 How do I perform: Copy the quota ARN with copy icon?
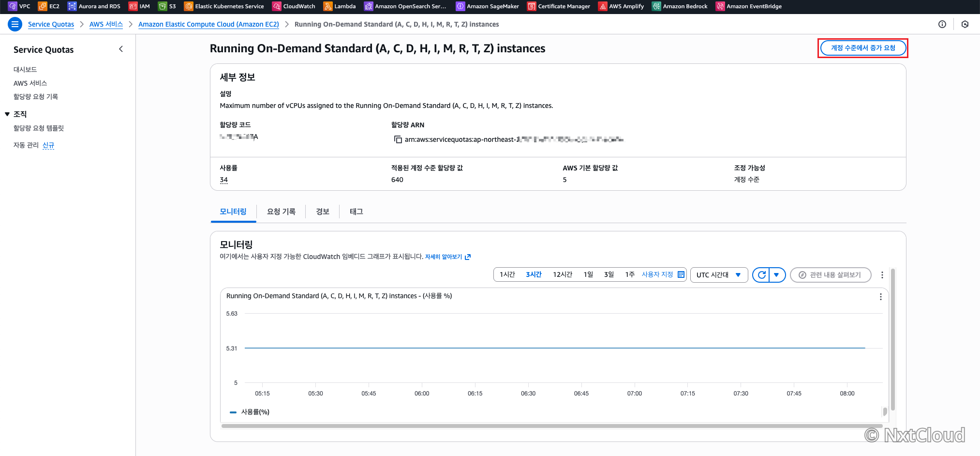(398, 139)
